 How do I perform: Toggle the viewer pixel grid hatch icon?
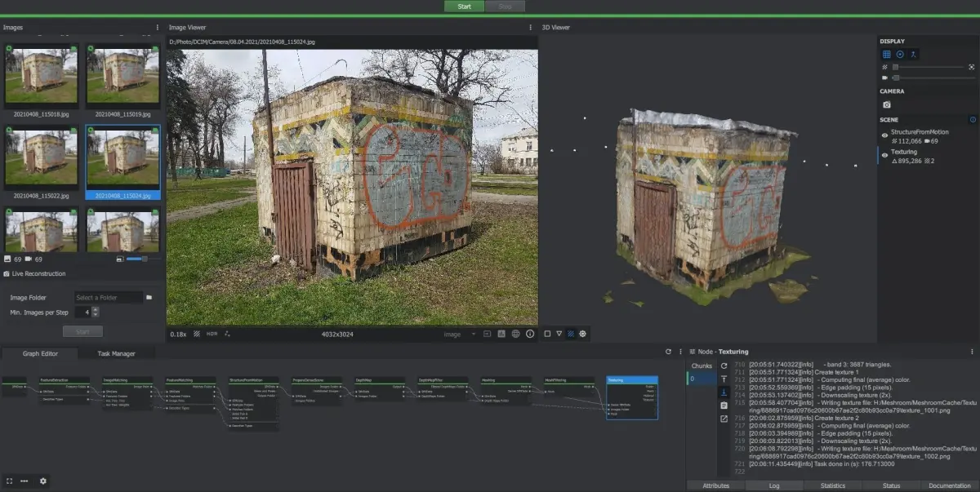pos(197,334)
